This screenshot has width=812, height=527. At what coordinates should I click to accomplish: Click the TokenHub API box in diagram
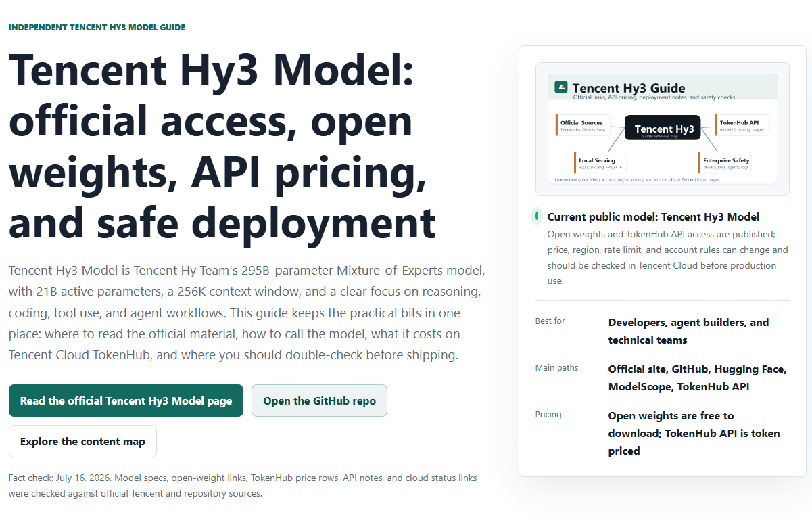742,125
